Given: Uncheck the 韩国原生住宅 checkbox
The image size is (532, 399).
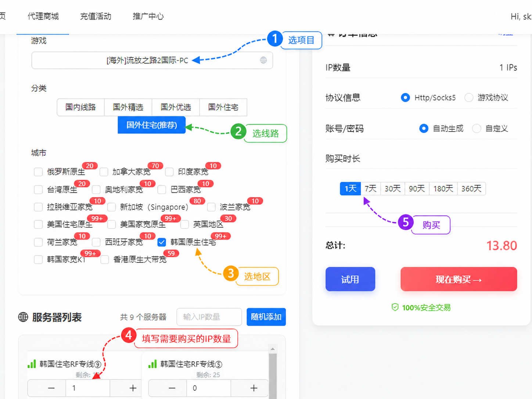Looking at the screenshot, I should (x=162, y=242).
